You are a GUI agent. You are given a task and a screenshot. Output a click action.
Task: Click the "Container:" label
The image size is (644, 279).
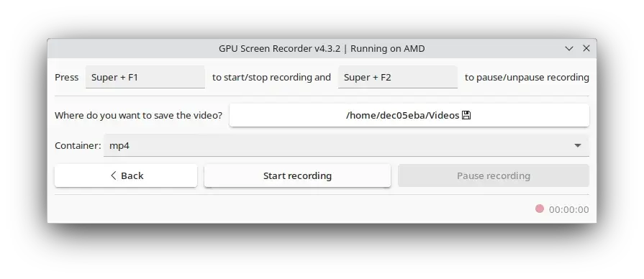coord(78,146)
